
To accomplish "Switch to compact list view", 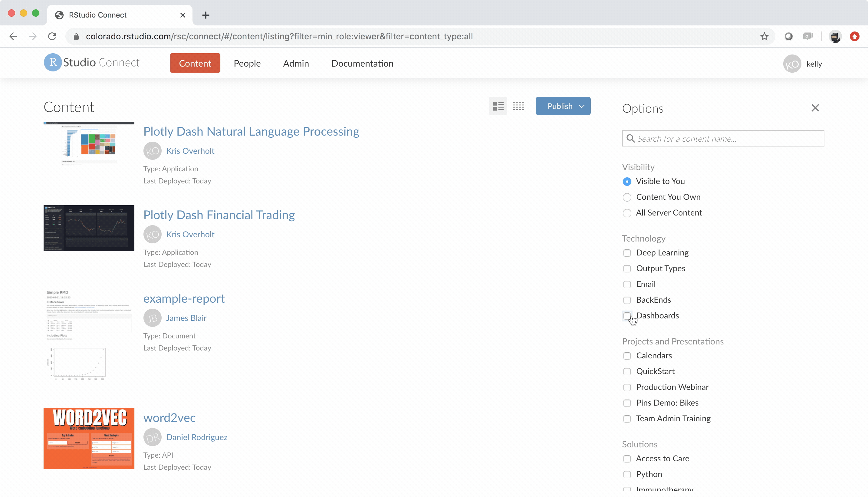I will click(518, 106).
